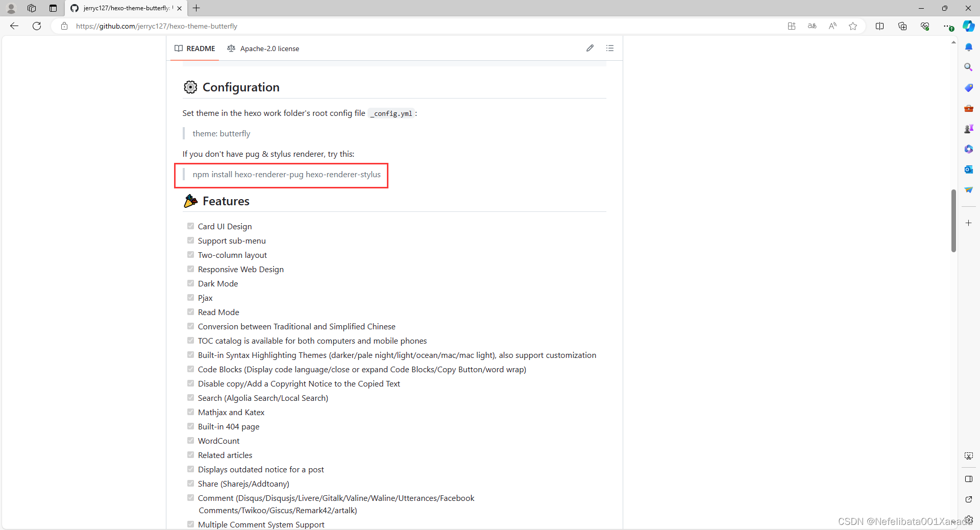Toggle the split screen icon
The image size is (980, 530).
(879, 26)
